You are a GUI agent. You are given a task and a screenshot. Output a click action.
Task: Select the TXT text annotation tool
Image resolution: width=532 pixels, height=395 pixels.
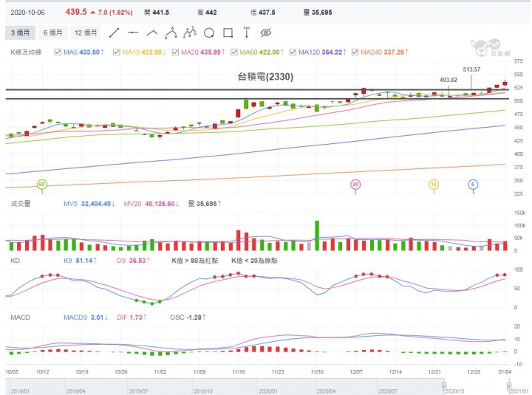point(247,32)
